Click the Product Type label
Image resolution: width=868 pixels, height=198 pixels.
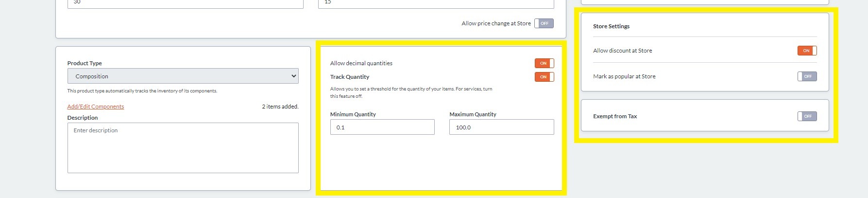[x=85, y=63]
